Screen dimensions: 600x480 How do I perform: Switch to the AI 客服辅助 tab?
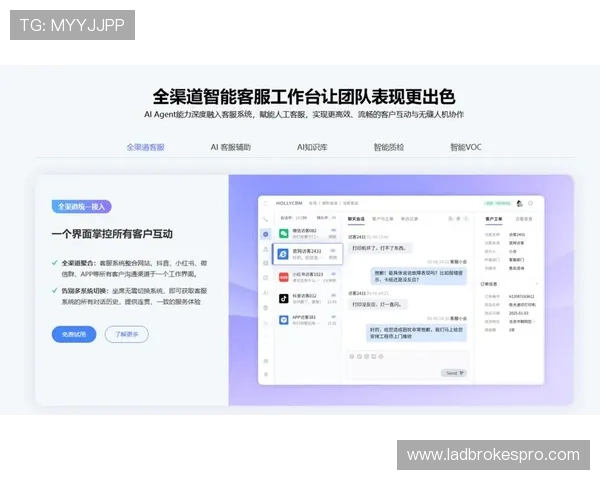click(x=231, y=147)
